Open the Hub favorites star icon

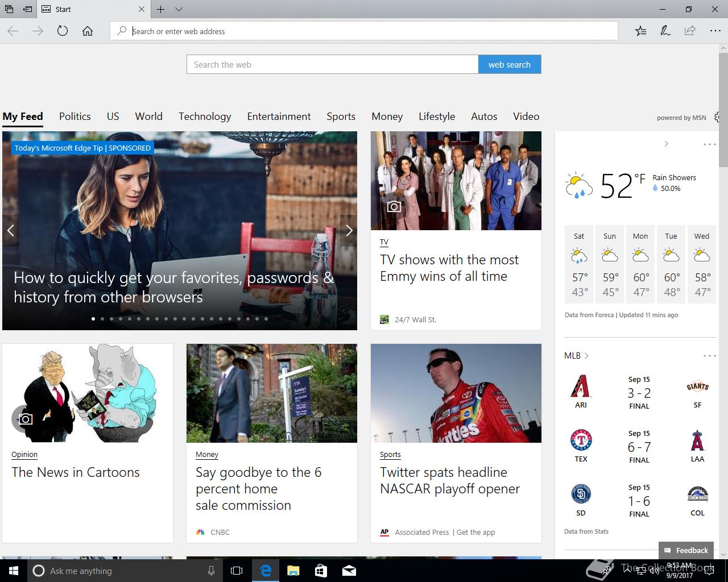click(641, 31)
